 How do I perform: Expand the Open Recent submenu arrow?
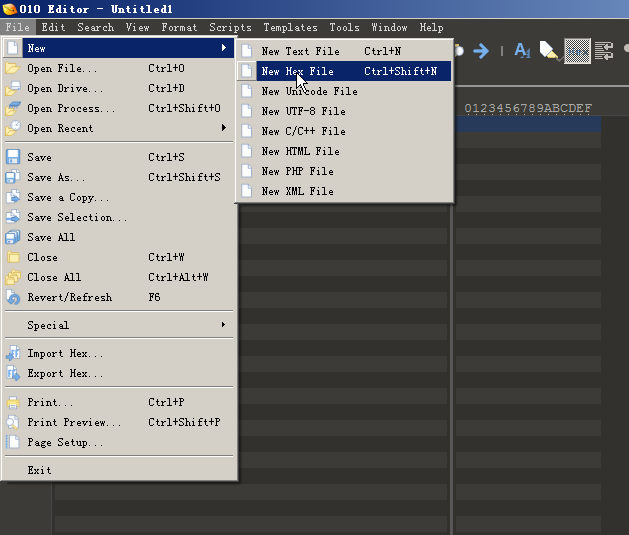224,128
